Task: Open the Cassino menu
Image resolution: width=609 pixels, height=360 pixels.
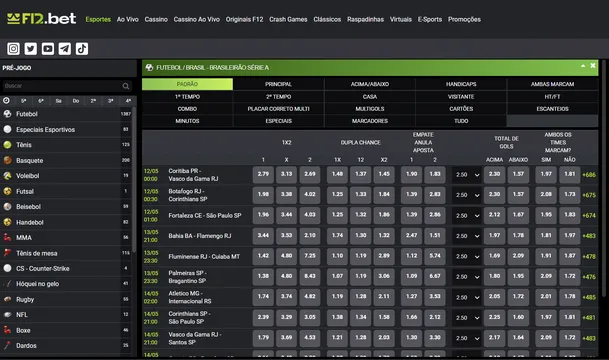Action: [156, 19]
